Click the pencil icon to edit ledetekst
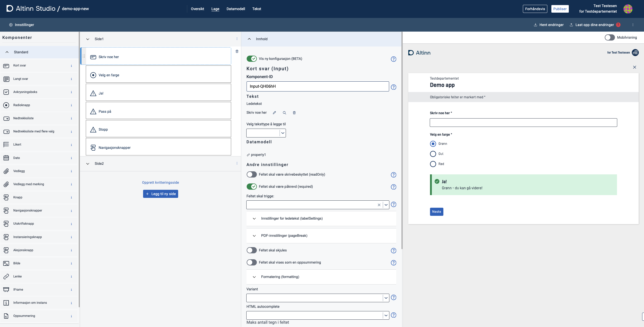Viewport: 644px width, 327px height. [x=275, y=113]
